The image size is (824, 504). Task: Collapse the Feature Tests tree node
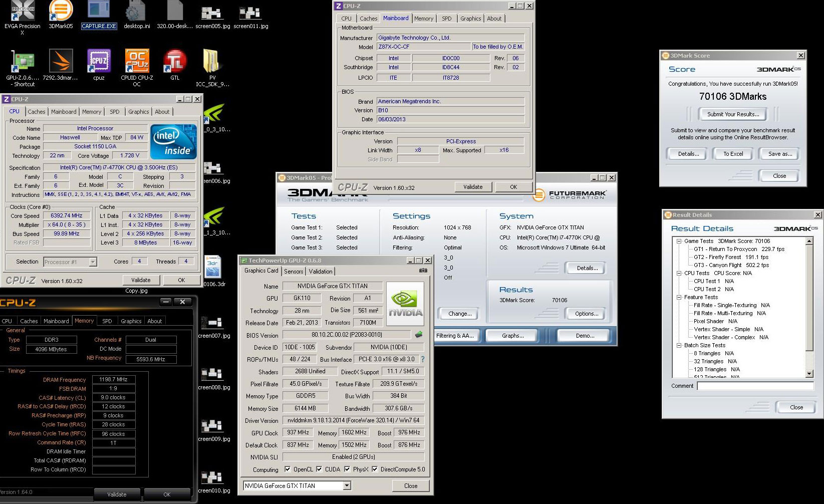point(679,297)
